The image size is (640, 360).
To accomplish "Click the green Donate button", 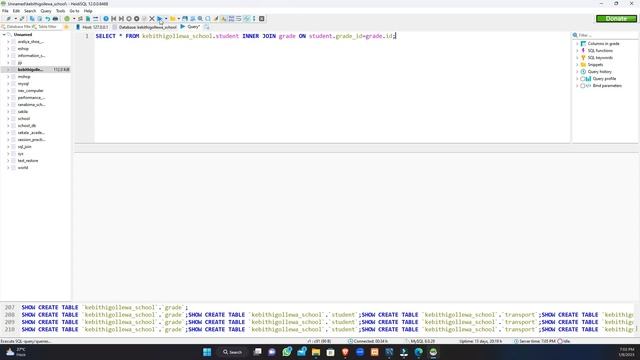I will coord(616,19).
